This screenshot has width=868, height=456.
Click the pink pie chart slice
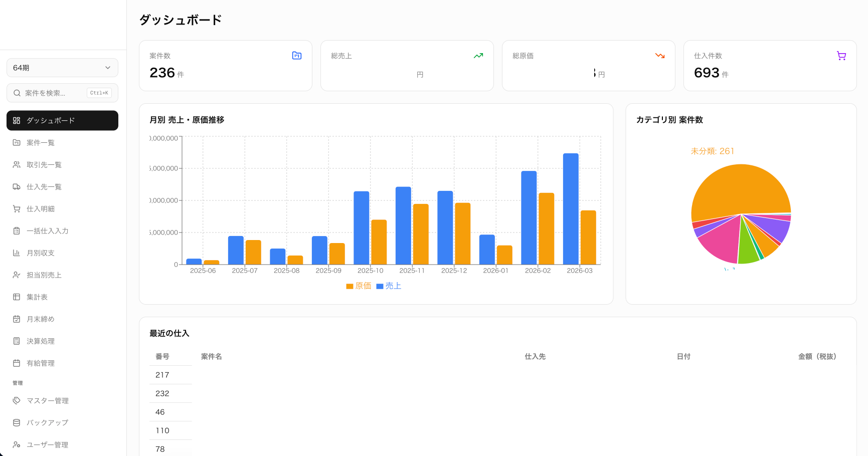click(x=720, y=241)
